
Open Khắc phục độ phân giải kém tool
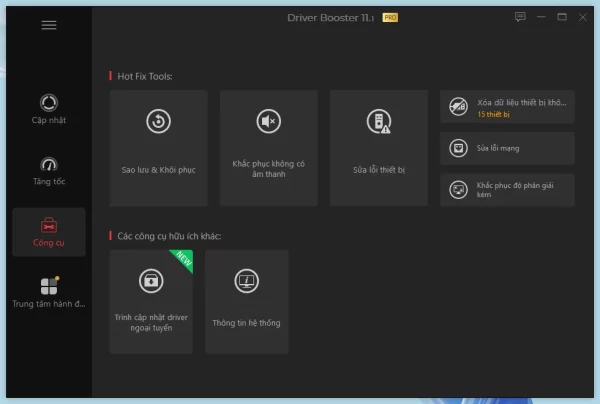507,190
